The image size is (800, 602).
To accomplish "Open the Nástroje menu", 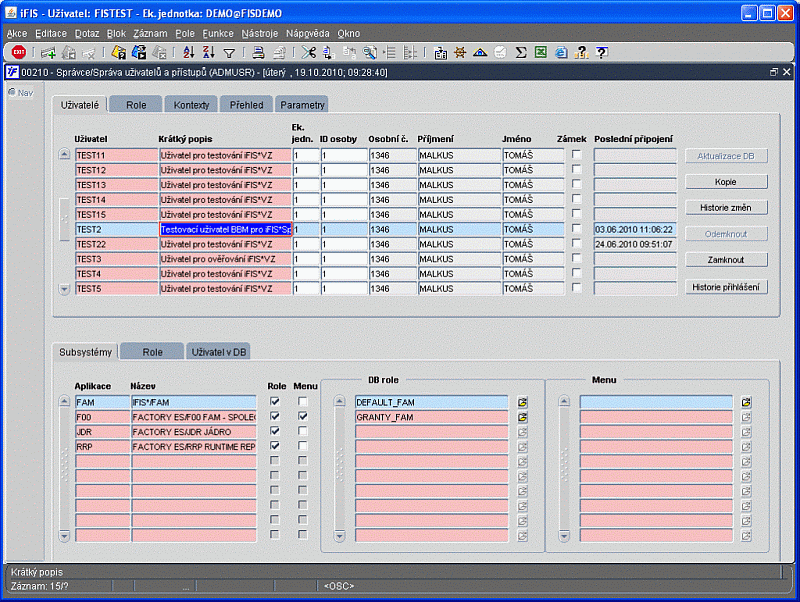I will click(260, 33).
